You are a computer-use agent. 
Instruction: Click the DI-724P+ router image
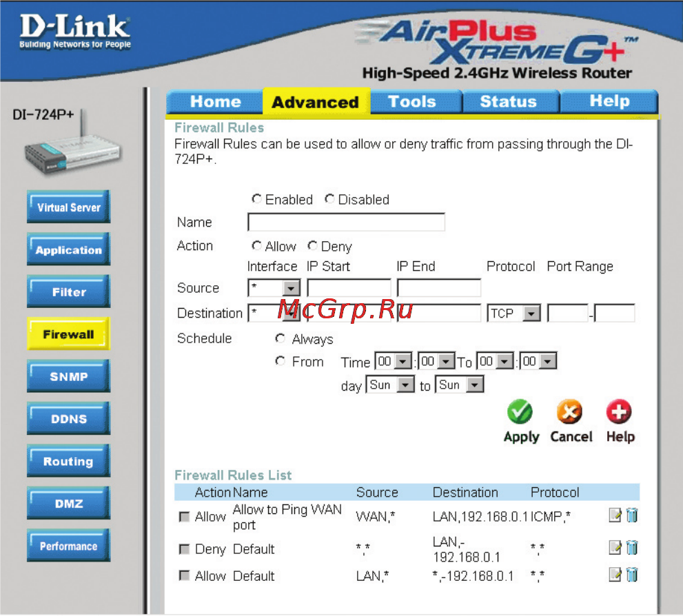click(72, 143)
